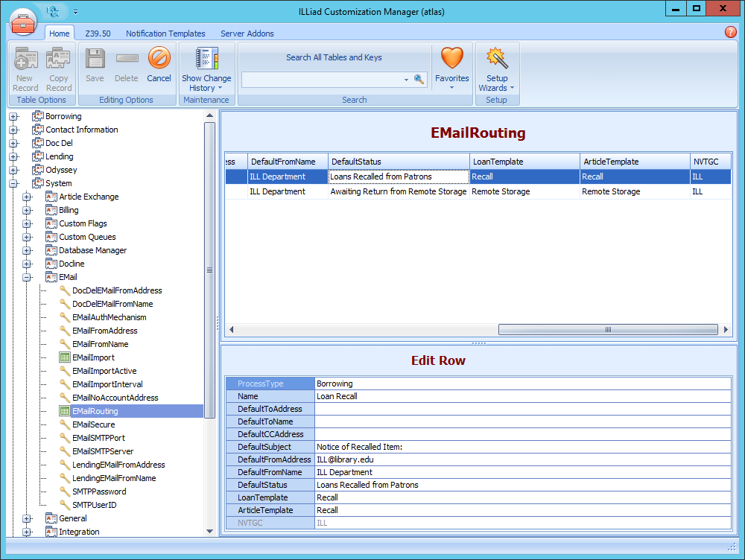Click the Delete icon

point(127,60)
